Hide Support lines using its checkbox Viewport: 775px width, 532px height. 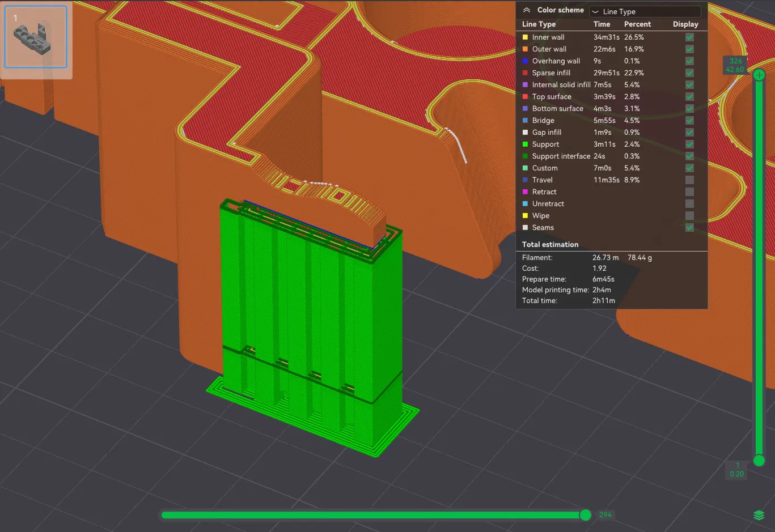(x=689, y=144)
